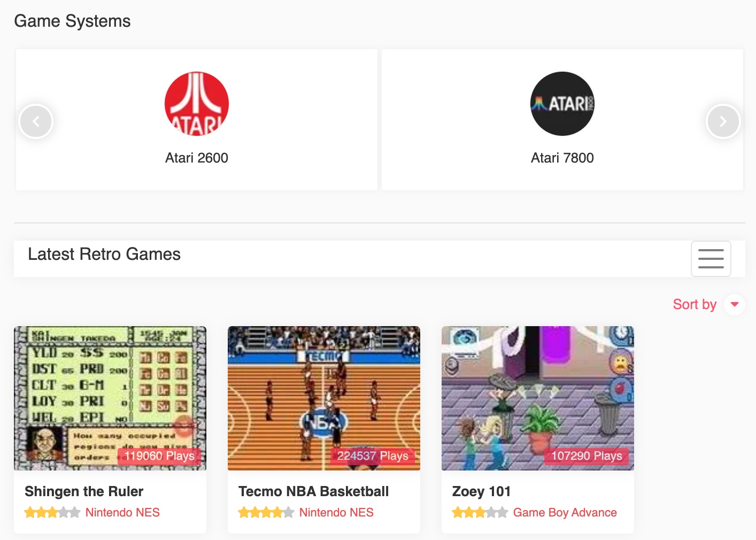Go to previous game systems slide
The height and width of the screenshot is (540, 756).
coord(36,121)
